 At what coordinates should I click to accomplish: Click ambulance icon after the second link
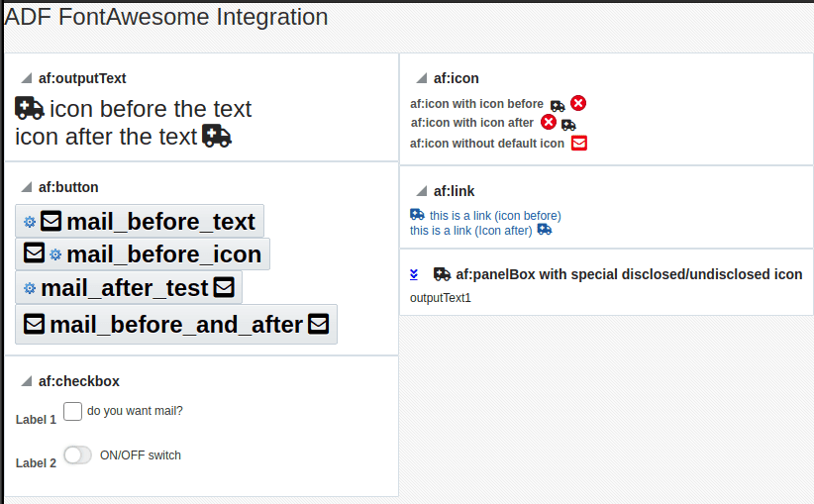click(x=545, y=230)
